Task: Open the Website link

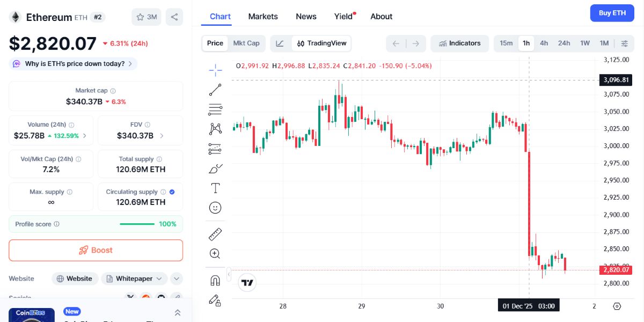Action: pyautogui.click(x=75, y=279)
